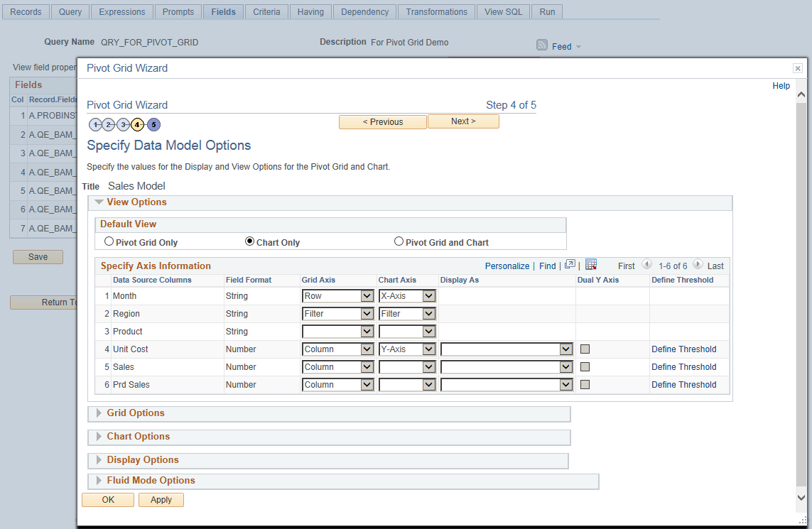The height and width of the screenshot is (529, 812).
Task: Click the Next button in the wizard
Action: (462, 121)
